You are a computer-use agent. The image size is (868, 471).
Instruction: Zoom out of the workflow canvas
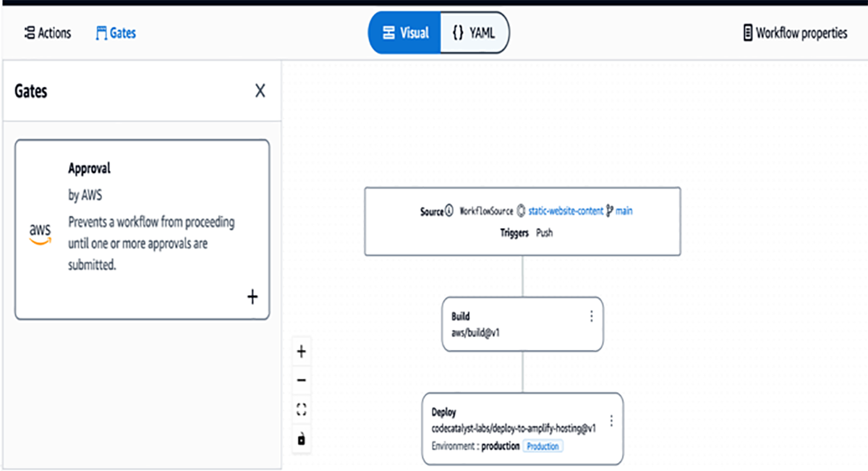point(302,381)
